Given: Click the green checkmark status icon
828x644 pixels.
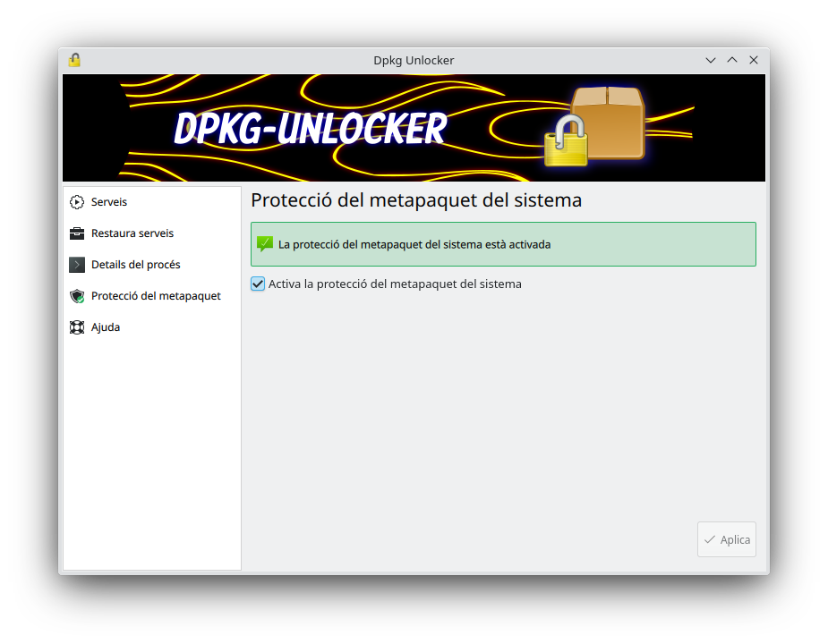Looking at the screenshot, I should click(265, 243).
